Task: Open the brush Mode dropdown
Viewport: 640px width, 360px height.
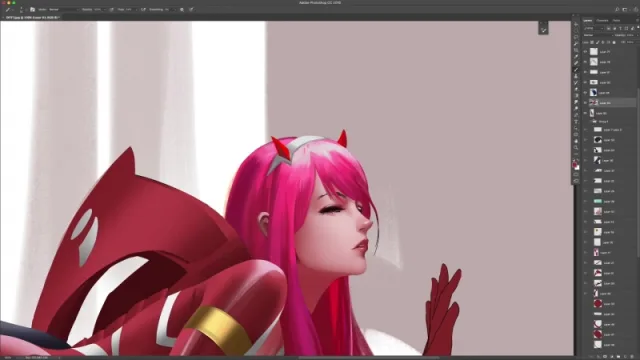Action: pos(64,9)
